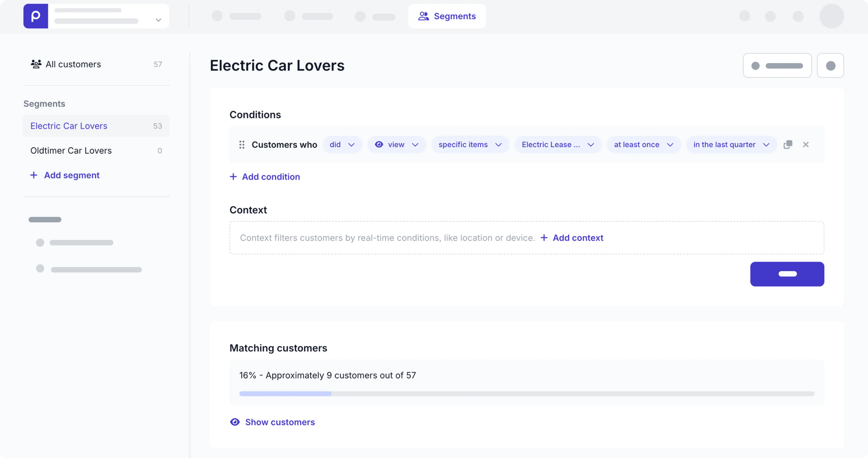Grab the condition drag handle dots
Screen dimensions: 868x458
[242, 145]
